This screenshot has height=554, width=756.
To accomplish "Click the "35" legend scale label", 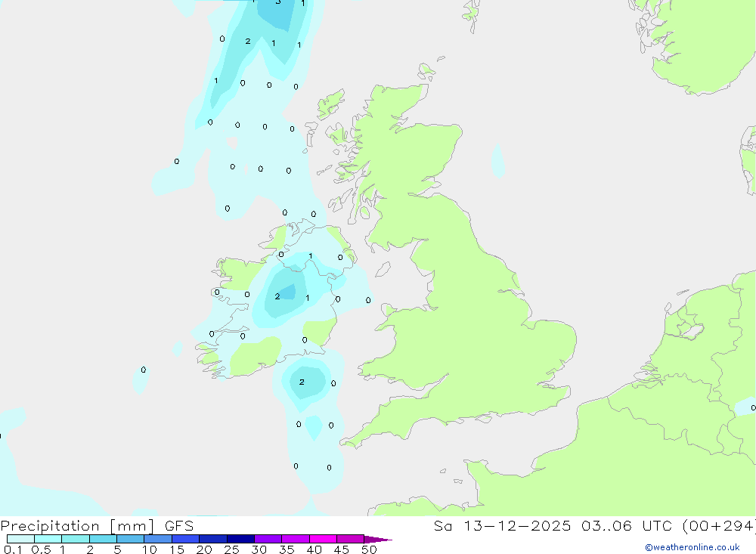I will [x=287, y=549].
